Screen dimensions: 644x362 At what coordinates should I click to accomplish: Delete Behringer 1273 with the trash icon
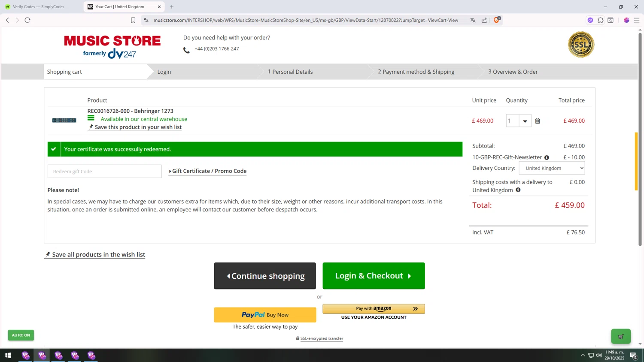[x=538, y=121]
